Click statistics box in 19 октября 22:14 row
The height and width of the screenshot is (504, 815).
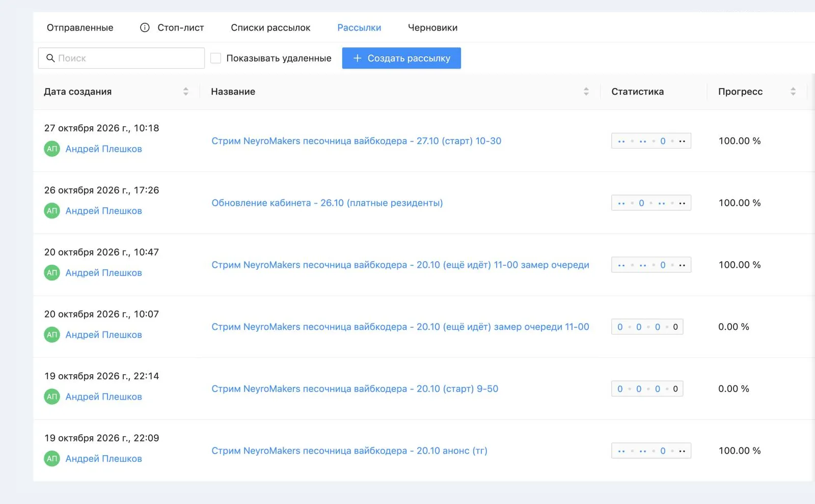point(647,389)
